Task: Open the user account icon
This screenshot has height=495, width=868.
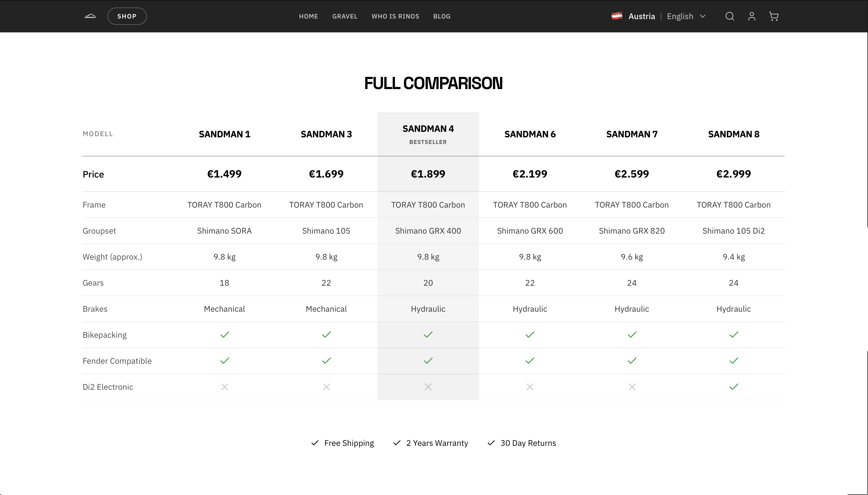Action: pos(752,16)
